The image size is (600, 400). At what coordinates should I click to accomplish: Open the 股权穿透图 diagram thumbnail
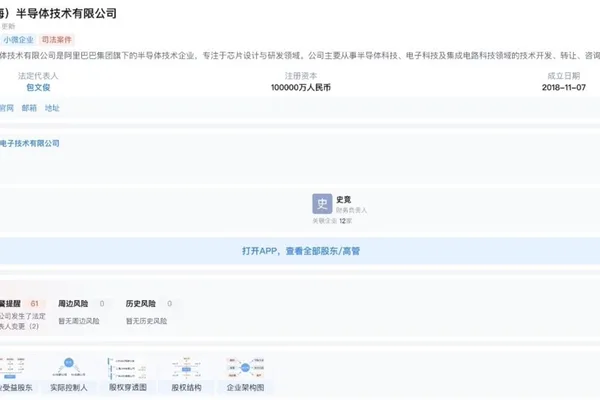pyautogui.click(x=127, y=369)
